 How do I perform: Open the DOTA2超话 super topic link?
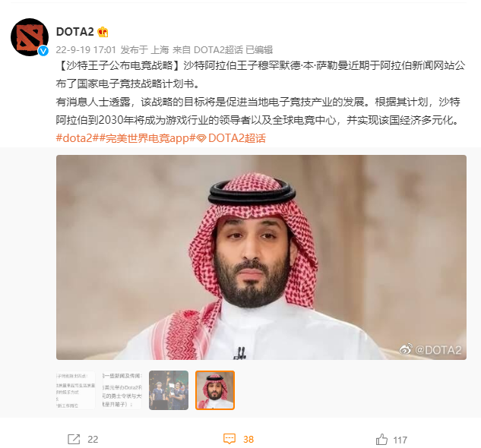237,138
